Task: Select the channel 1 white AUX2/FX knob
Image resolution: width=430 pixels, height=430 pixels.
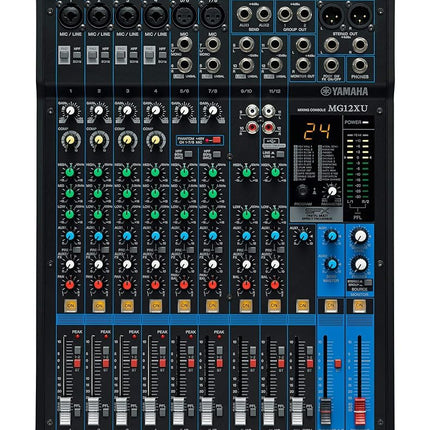Action: 70,264
